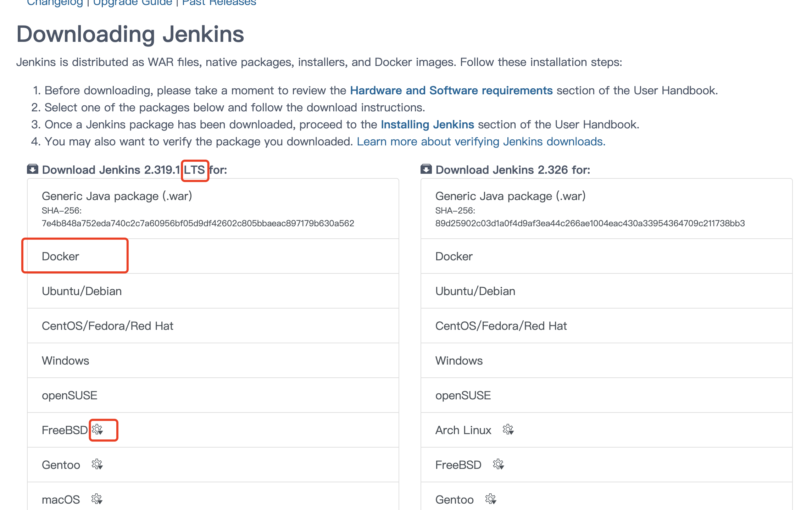The height and width of the screenshot is (510, 812).
Task: Download weekly Generic Java package (.war)
Action: (510, 196)
